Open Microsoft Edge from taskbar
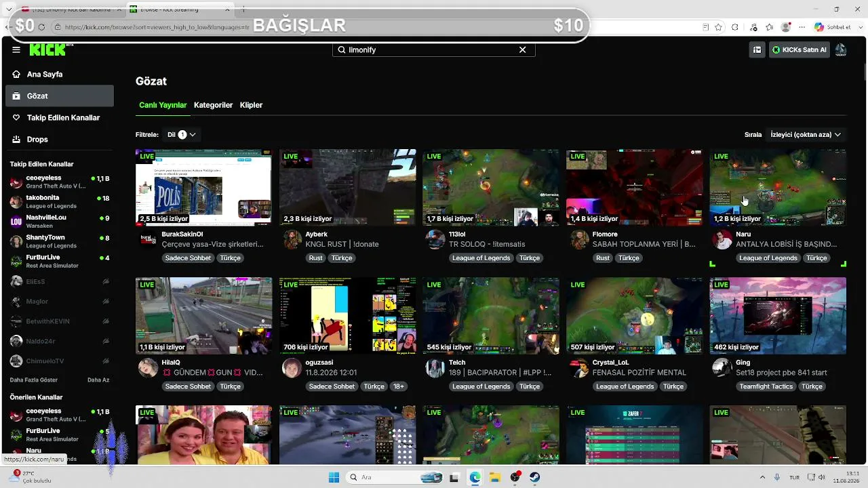This screenshot has width=868, height=488. tap(475, 477)
